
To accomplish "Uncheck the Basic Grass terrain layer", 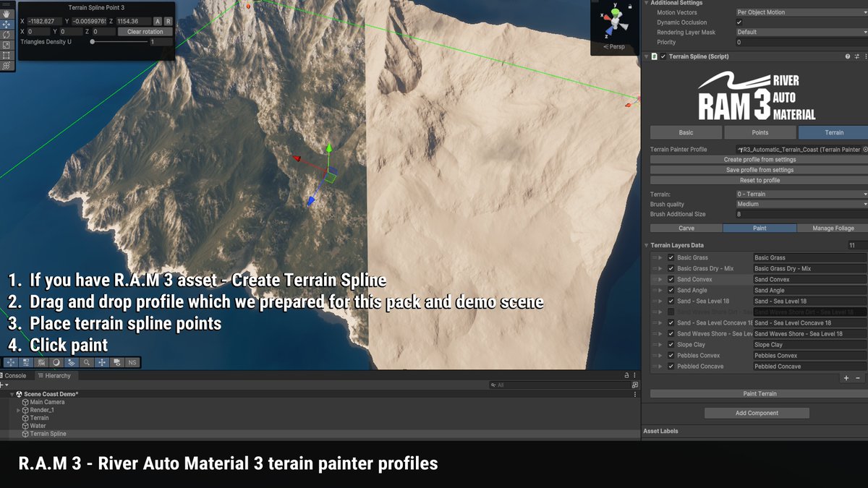I will click(670, 257).
